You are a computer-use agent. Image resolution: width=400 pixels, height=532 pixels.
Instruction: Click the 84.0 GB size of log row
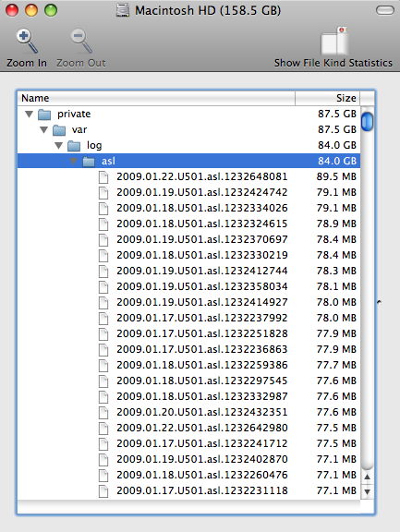[337, 146]
